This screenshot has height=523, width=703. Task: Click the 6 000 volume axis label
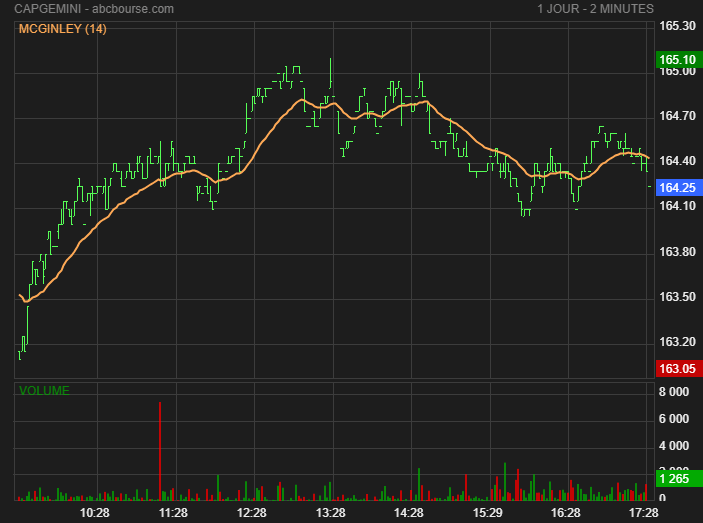674,419
